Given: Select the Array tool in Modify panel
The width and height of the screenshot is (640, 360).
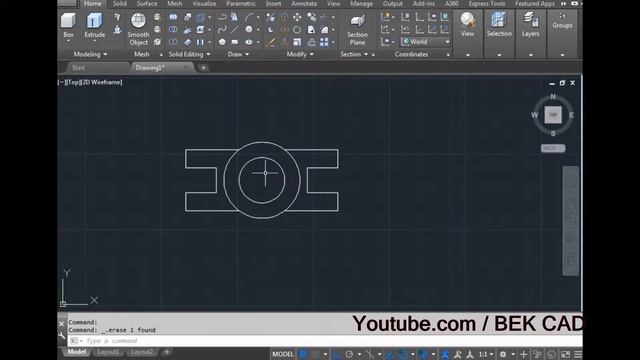Looking at the screenshot, I should click(x=324, y=42).
